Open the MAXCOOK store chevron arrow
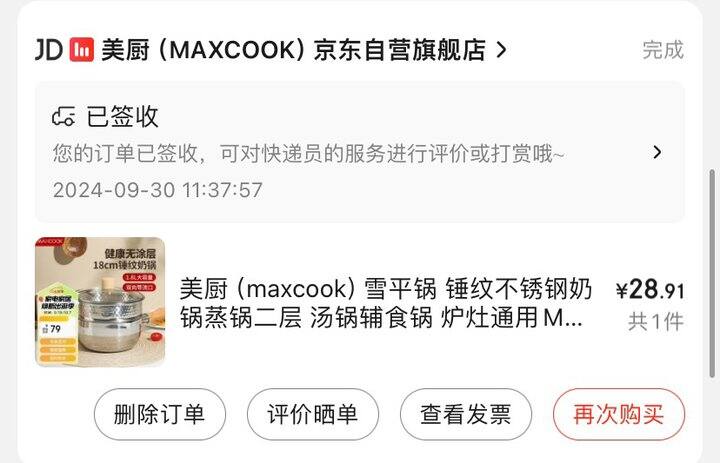 point(501,50)
